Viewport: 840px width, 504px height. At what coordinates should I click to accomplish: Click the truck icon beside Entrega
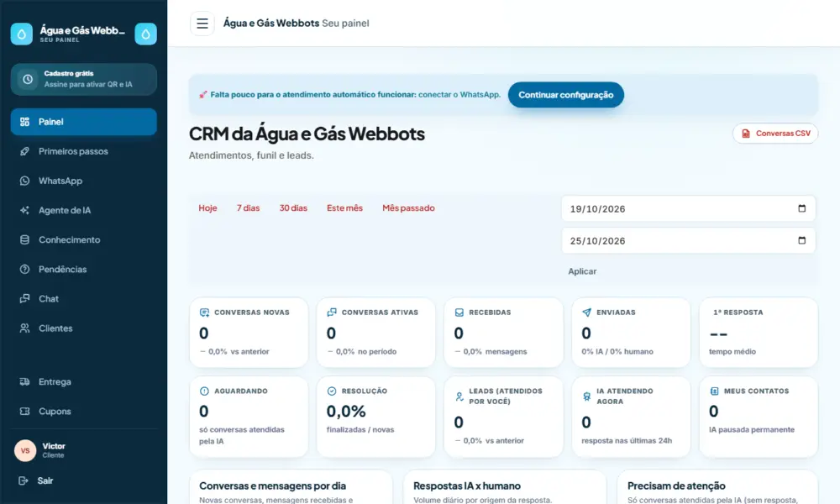tap(24, 381)
